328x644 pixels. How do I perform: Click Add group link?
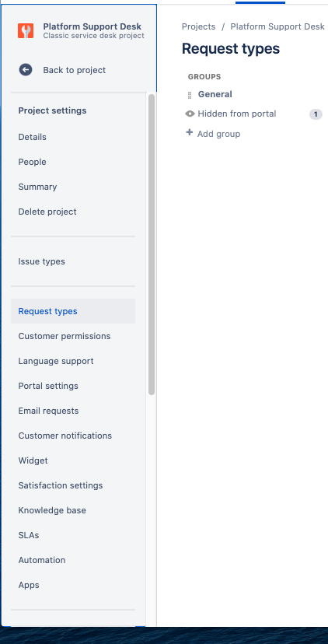tap(219, 134)
